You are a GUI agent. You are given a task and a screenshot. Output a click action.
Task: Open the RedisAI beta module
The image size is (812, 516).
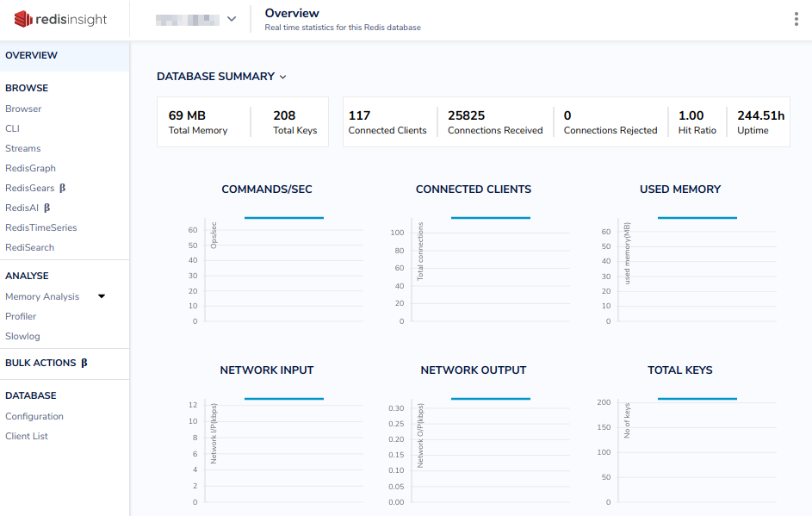pyautogui.click(x=26, y=208)
